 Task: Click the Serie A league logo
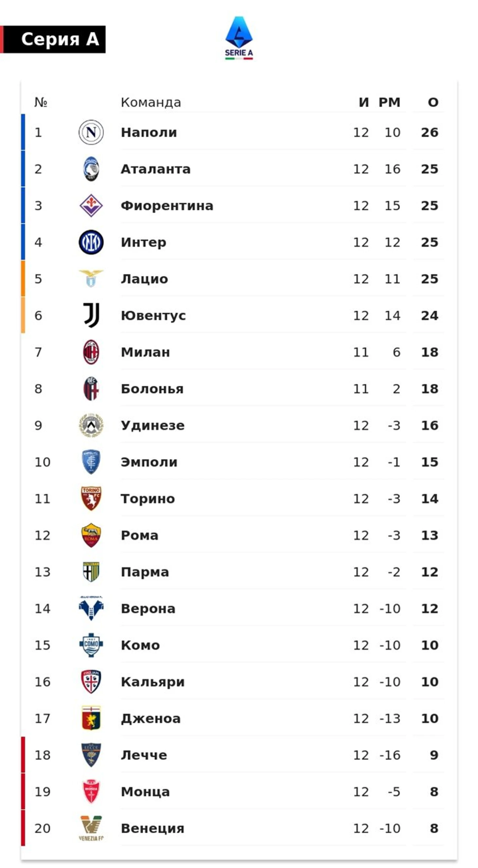(x=239, y=38)
